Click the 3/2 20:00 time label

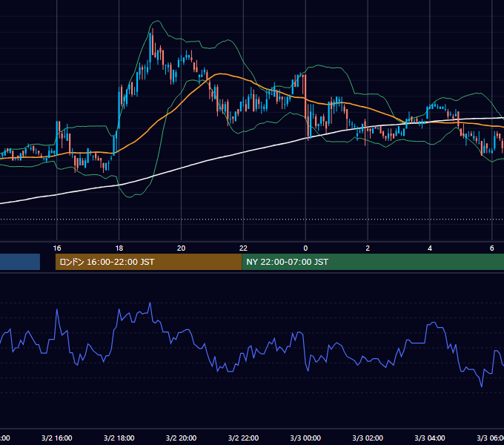coord(182,438)
